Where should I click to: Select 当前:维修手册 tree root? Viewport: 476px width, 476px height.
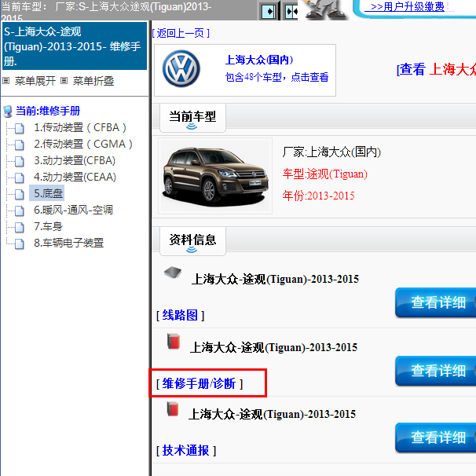(x=48, y=111)
